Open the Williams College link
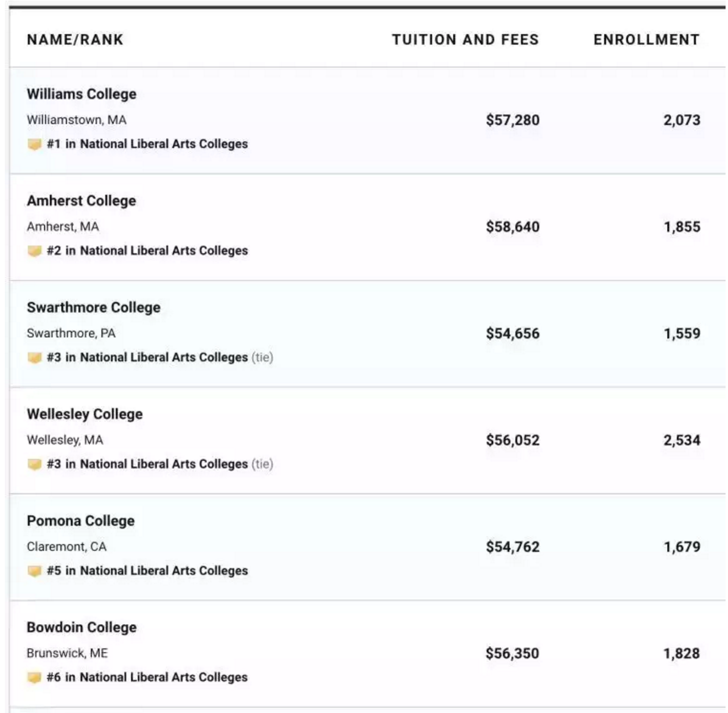Image resolution: width=728 pixels, height=713 pixels. tap(82, 94)
